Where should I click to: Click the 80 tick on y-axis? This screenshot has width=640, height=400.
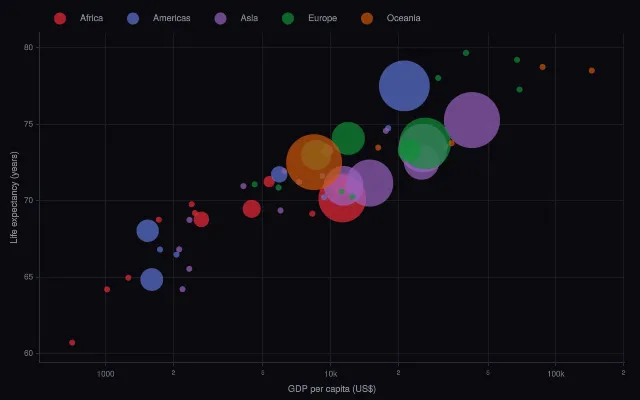click(x=28, y=47)
